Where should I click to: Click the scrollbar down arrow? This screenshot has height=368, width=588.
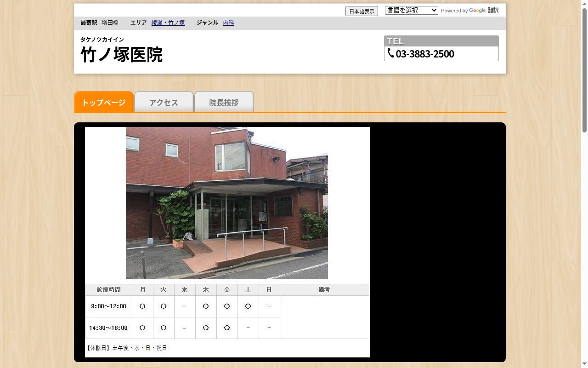584,364
